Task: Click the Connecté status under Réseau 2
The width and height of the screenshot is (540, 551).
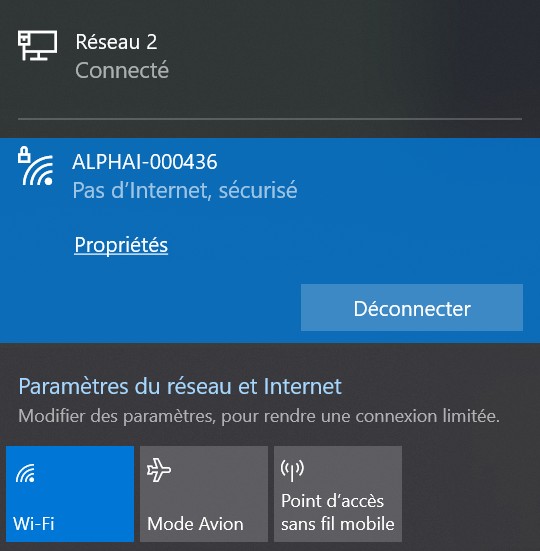Action: pos(122,70)
